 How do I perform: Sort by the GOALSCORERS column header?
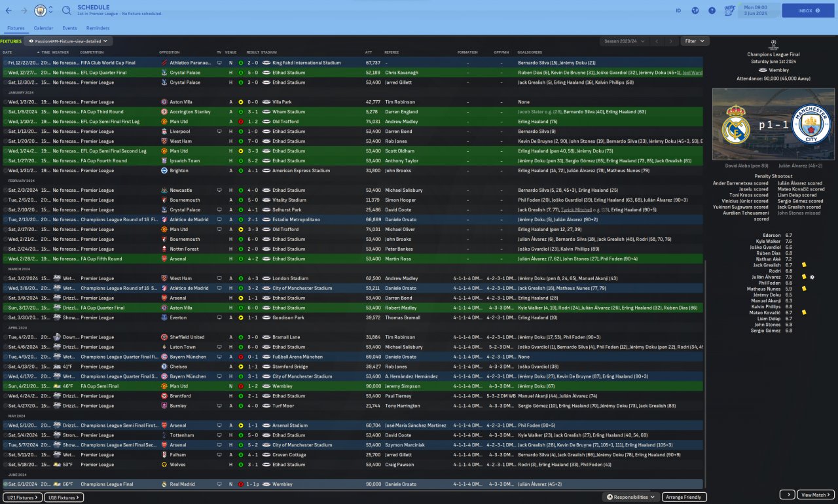point(528,52)
